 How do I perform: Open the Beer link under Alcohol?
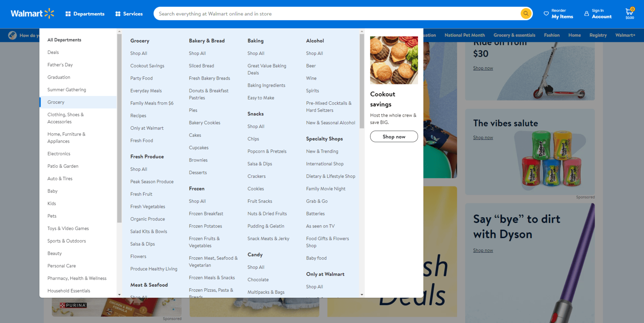pyautogui.click(x=311, y=66)
